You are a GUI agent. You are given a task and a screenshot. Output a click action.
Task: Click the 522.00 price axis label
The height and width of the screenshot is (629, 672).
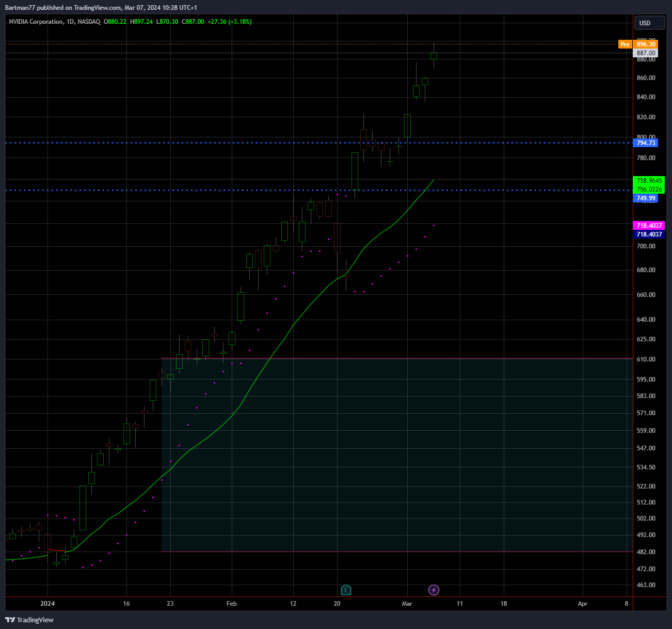click(x=646, y=486)
